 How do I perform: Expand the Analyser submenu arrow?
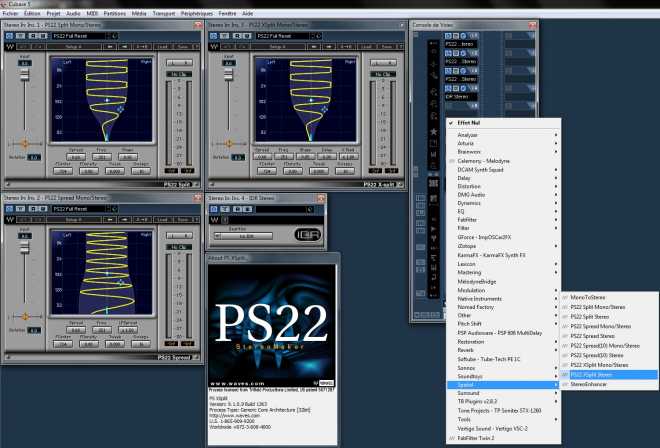click(x=556, y=135)
